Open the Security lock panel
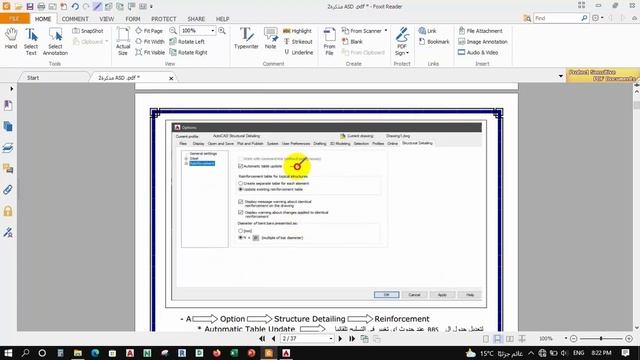This screenshot has width=640, height=360. pos(8,211)
